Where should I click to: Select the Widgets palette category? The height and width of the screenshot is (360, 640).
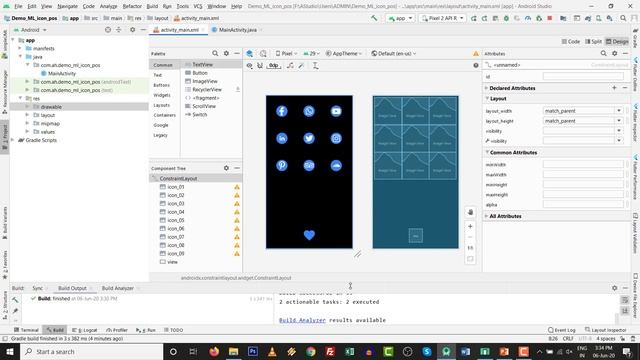tap(162, 95)
